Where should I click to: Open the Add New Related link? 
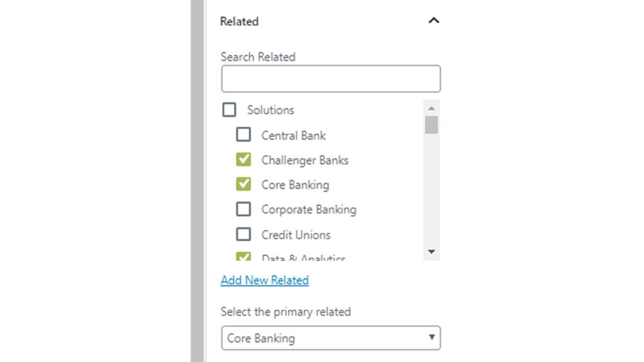(x=265, y=280)
